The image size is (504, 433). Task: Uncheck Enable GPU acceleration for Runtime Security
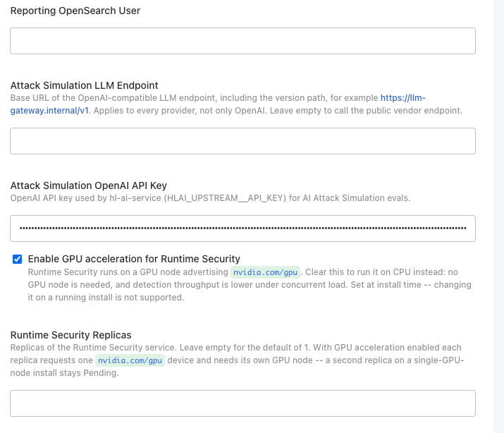pyautogui.click(x=18, y=259)
